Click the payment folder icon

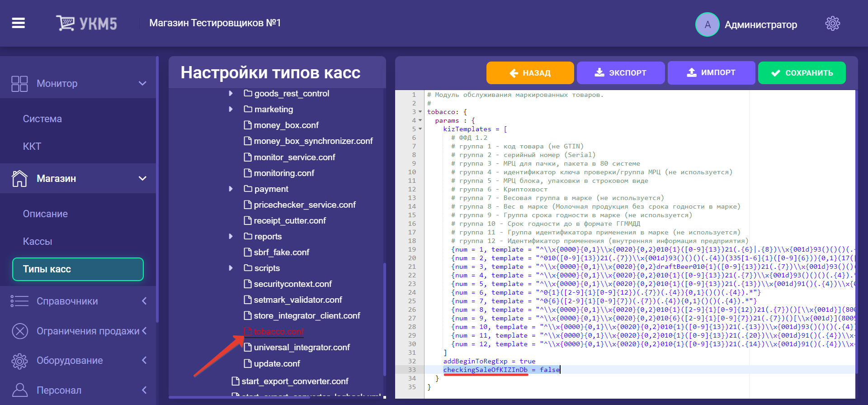tap(248, 189)
